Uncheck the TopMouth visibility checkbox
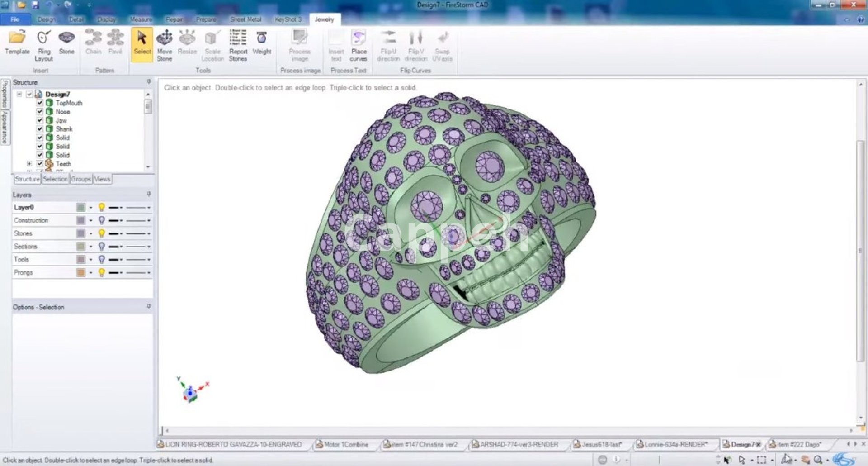This screenshot has width=868, height=466. 40,103
